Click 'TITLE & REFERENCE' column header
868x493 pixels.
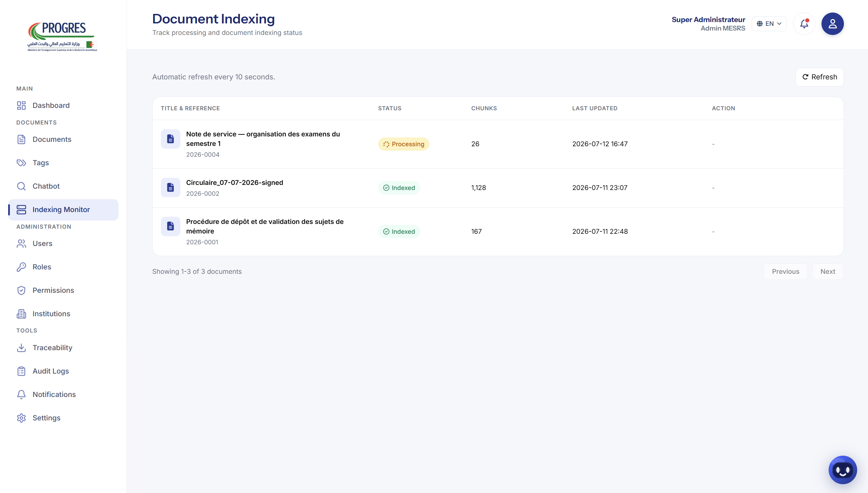190,108
